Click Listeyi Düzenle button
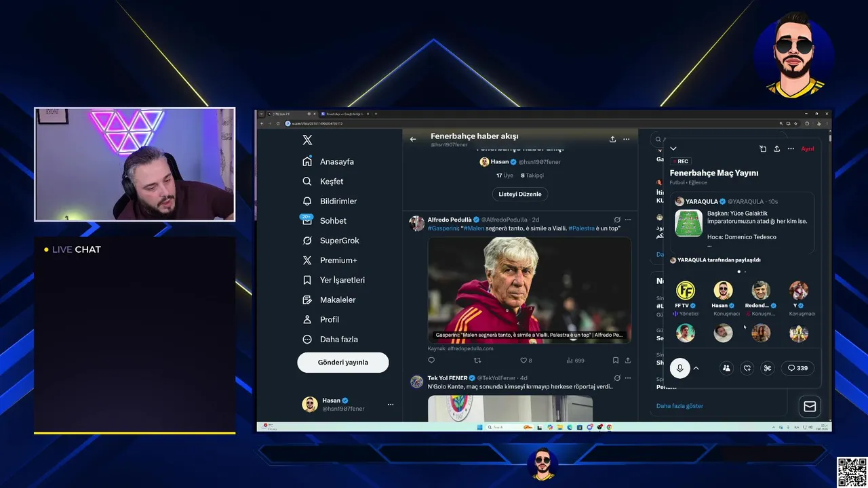 520,194
